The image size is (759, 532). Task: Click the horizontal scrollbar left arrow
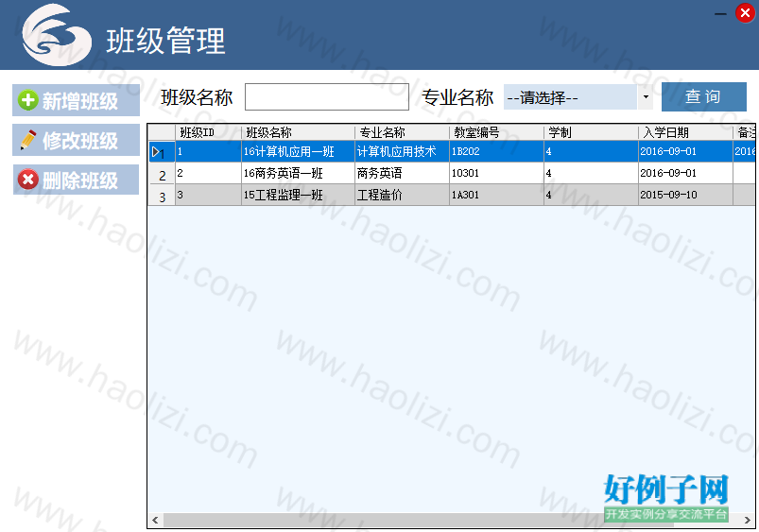click(x=155, y=521)
